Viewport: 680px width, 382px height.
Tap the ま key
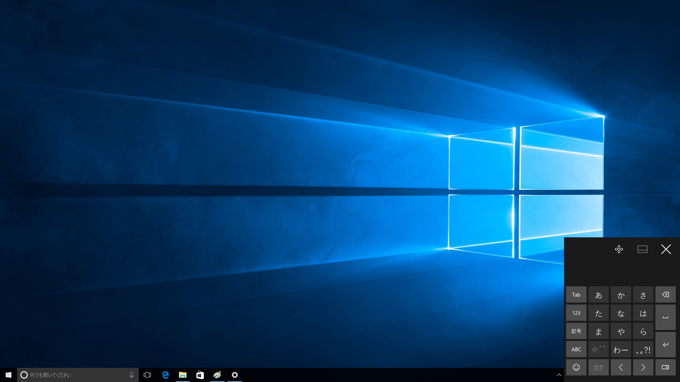pyautogui.click(x=598, y=331)
